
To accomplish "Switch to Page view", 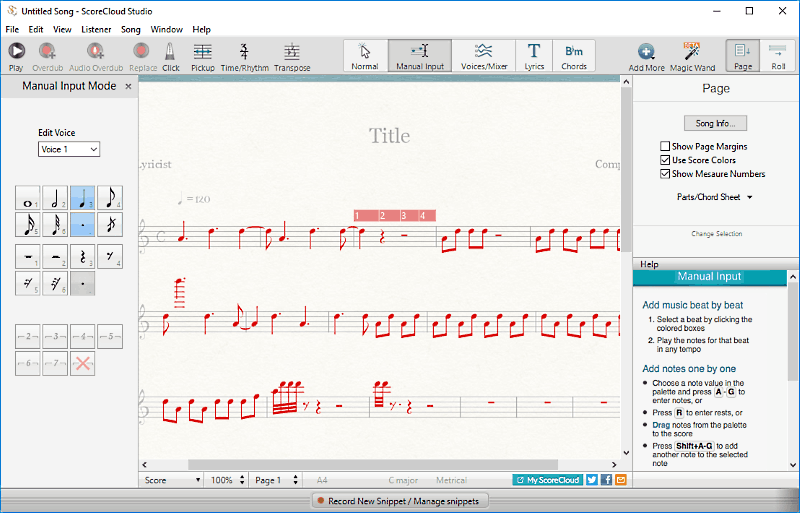I will point(743,56).
